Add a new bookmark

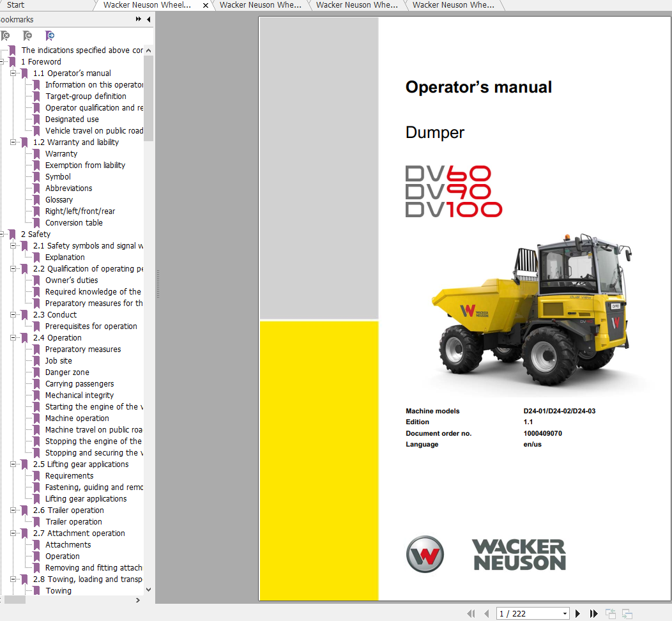tap(27, 36)
